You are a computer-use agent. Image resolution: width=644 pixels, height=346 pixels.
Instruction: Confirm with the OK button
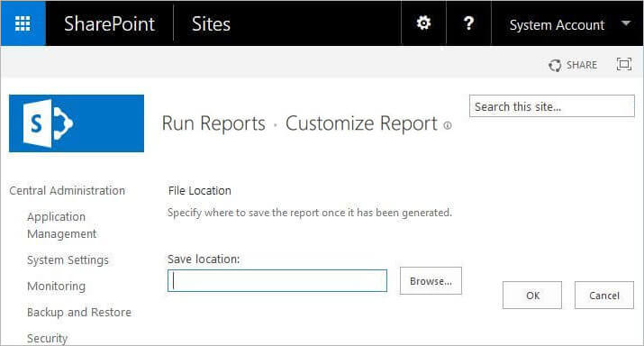(x=532, y=295)
